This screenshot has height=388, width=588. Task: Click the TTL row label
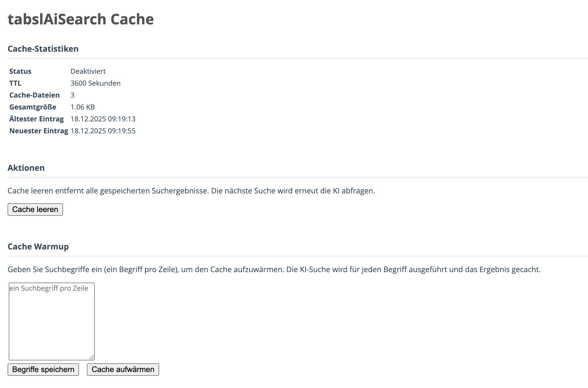15,83
